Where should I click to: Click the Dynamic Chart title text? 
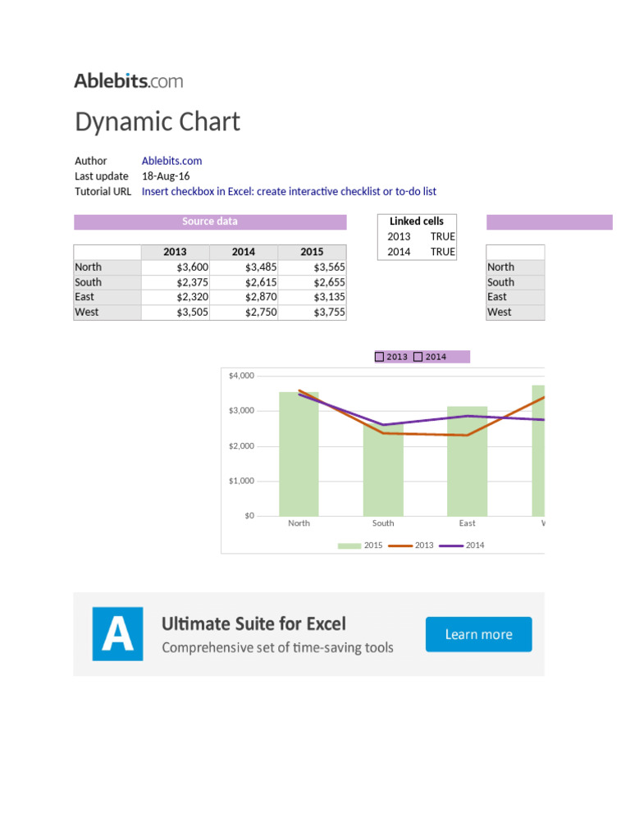click(x=157, y=122)
